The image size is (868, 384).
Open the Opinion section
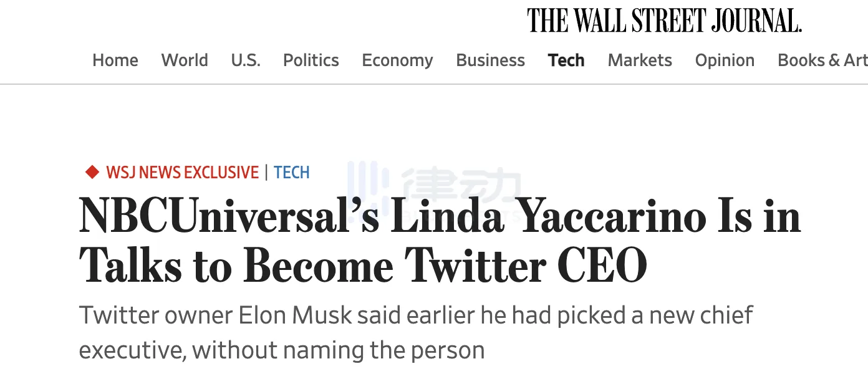point(725,60)
